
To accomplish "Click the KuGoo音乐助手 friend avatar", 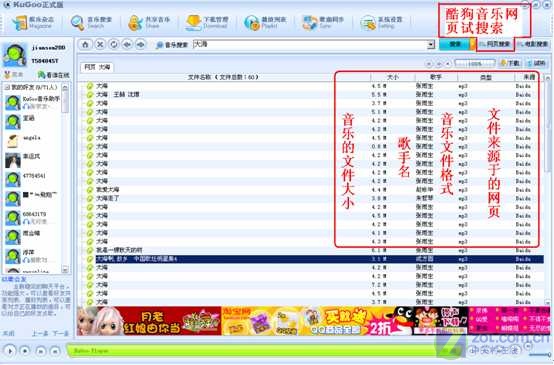I will [x=13, y=102].
